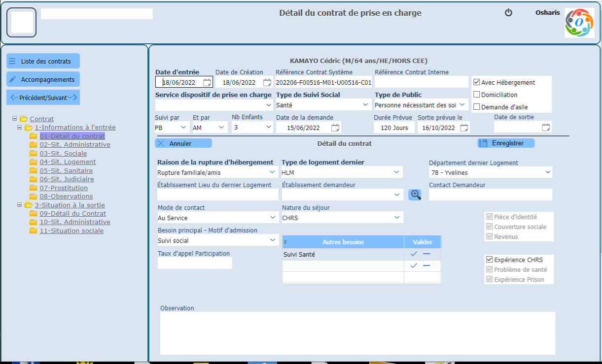Open 06-Sit. Judiciaire tree item
The height and width of the screenshot is (364, 602).
coord(67,179)
